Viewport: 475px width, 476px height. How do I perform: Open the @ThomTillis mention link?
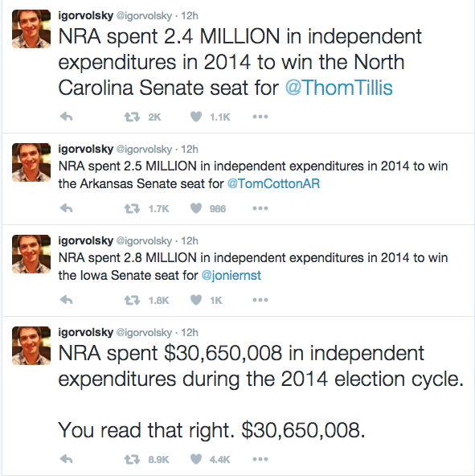(x=338, y=88)
